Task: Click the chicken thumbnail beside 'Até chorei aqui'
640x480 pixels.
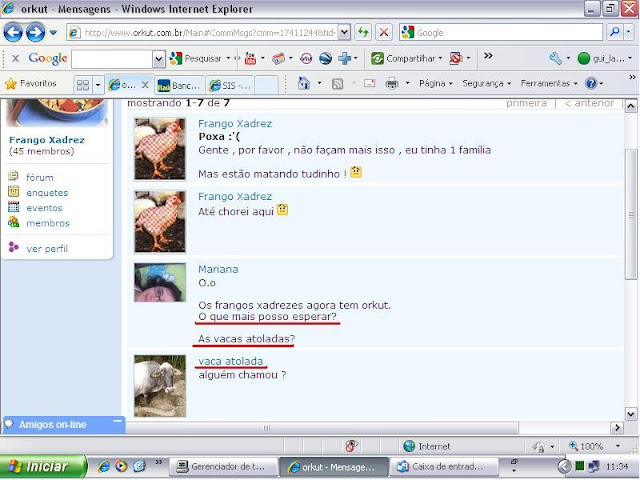Action: [160, 222]
